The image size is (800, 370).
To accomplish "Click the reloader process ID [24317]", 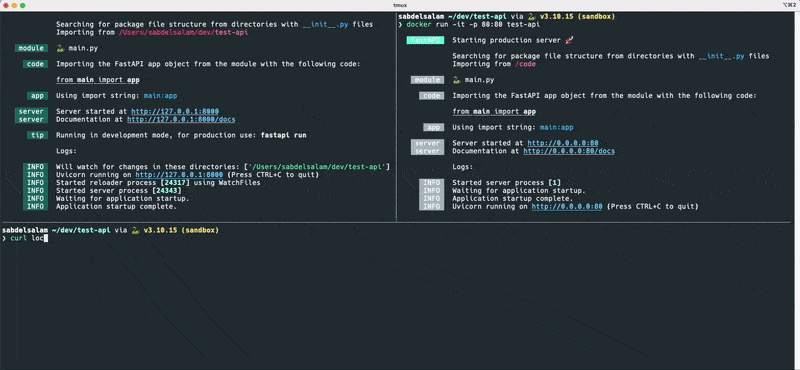I will [x=175, y=183].
